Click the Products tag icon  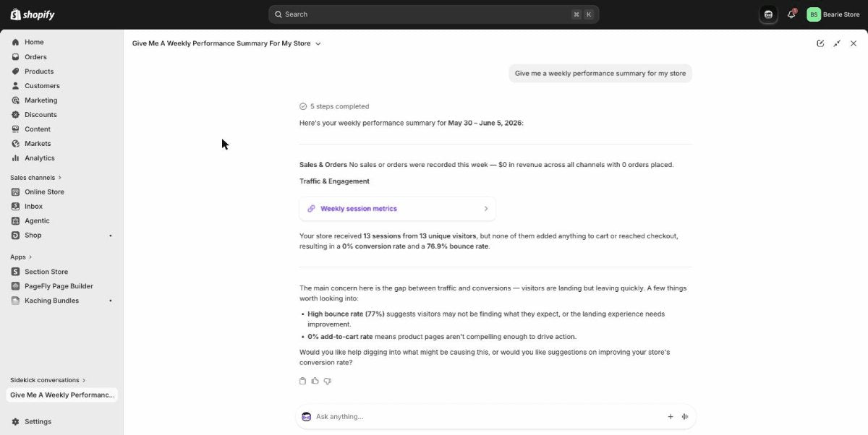[15, 71]
